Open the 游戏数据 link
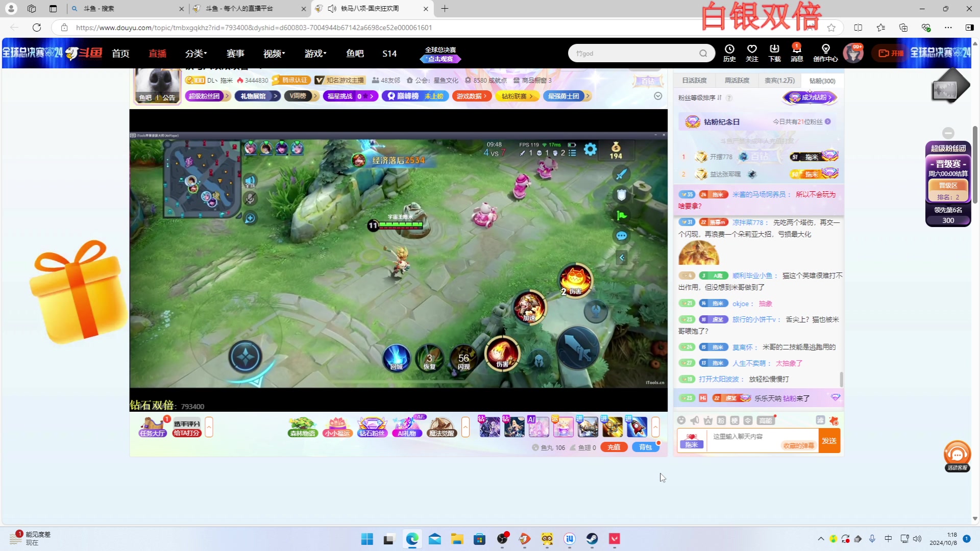Viewport: 980px width, 551px height. [x=471, y=96]
